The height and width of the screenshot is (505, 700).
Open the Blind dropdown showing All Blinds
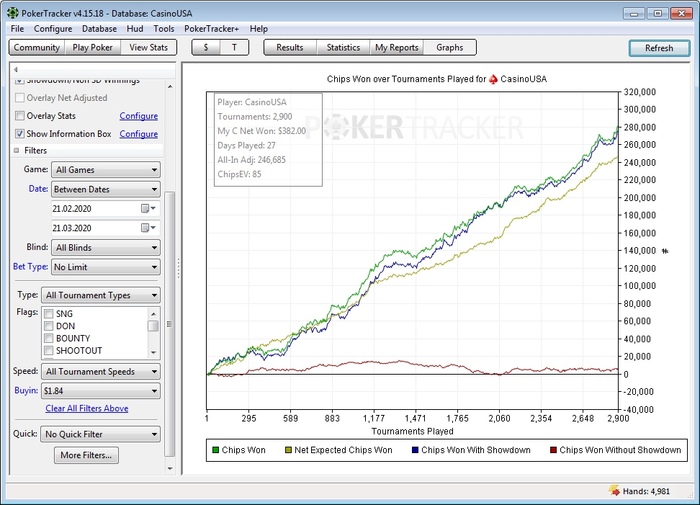pos(106,247)
